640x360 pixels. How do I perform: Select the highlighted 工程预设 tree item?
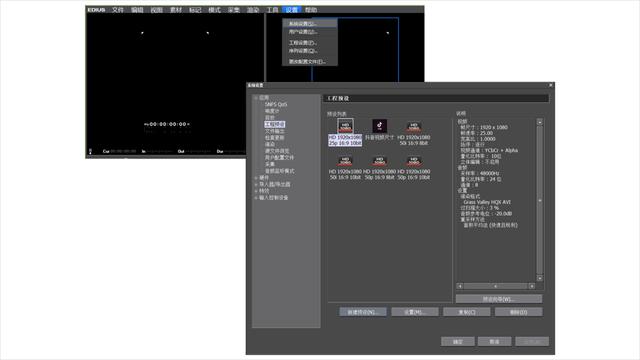point(275,124)
